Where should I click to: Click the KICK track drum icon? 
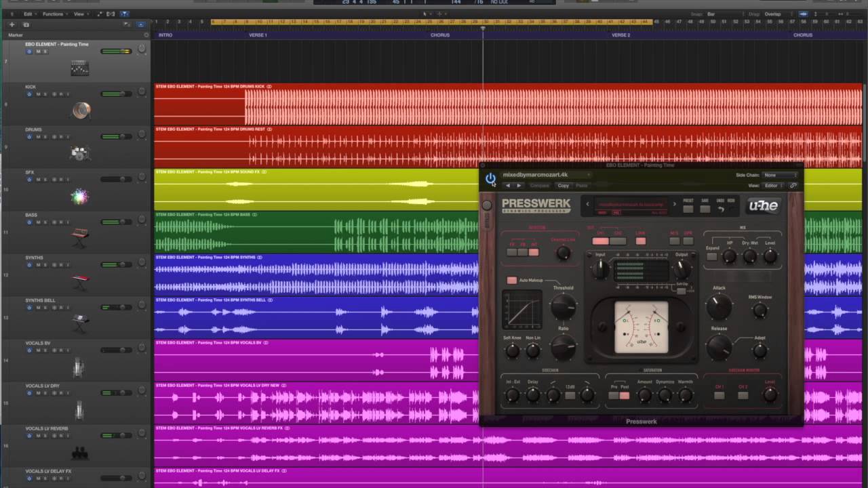[81, 110]
